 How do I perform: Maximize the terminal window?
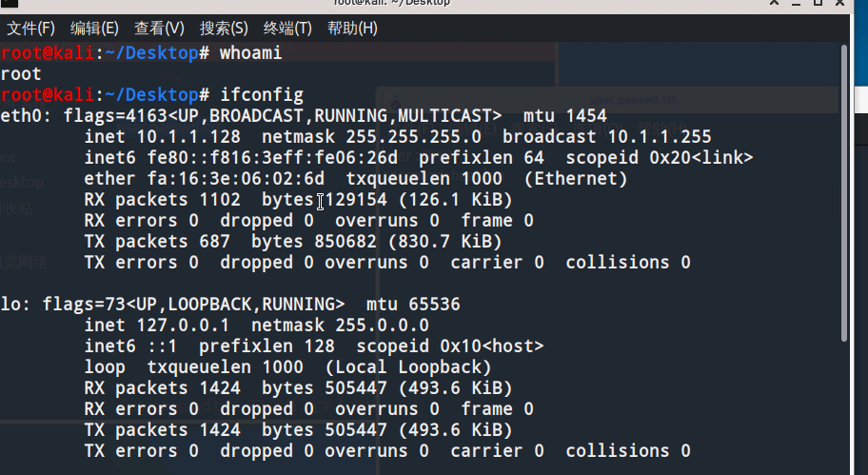(818, 2)
